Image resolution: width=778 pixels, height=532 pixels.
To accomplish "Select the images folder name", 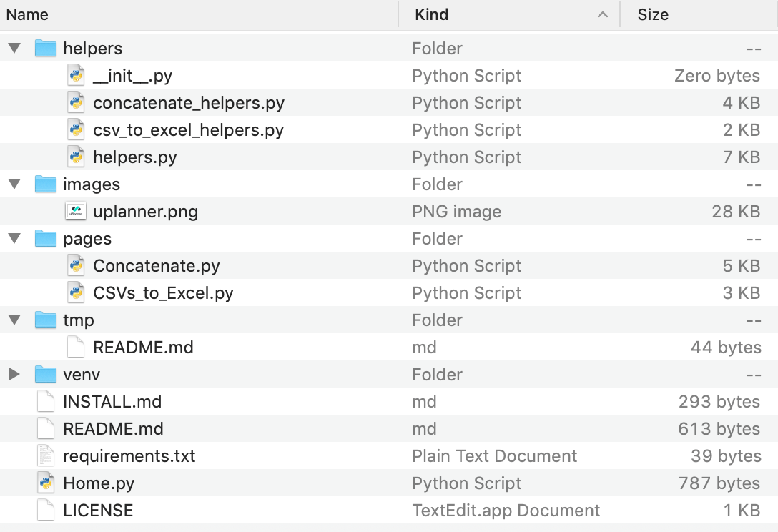I will click(92, 184).
